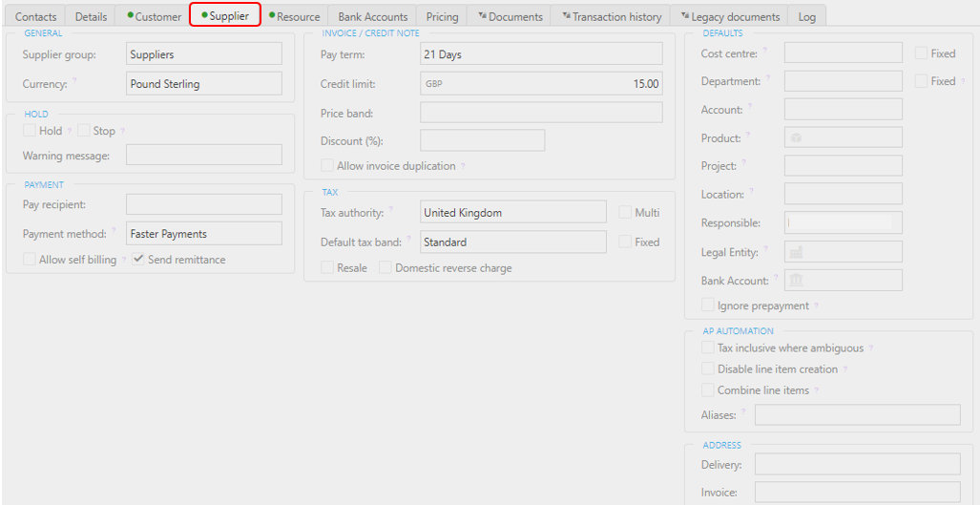
Task: Tick Disable line item creation
Action: tap(708, 368)
